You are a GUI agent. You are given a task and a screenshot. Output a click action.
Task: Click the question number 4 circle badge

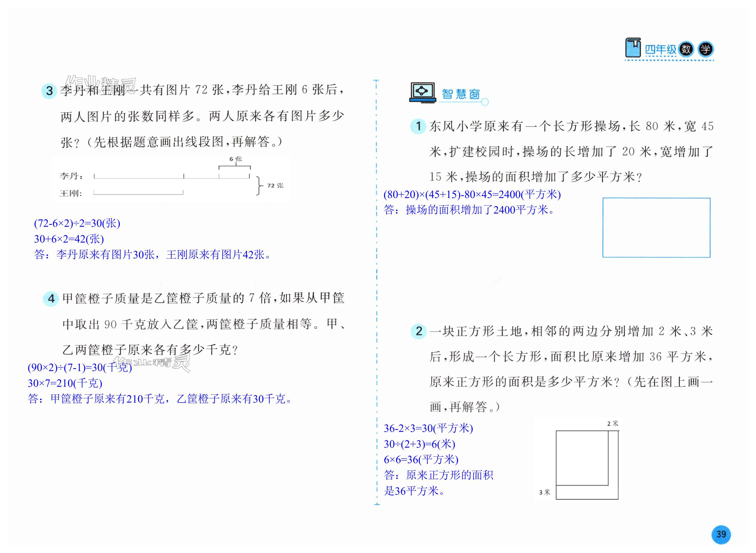click(51, 299)
